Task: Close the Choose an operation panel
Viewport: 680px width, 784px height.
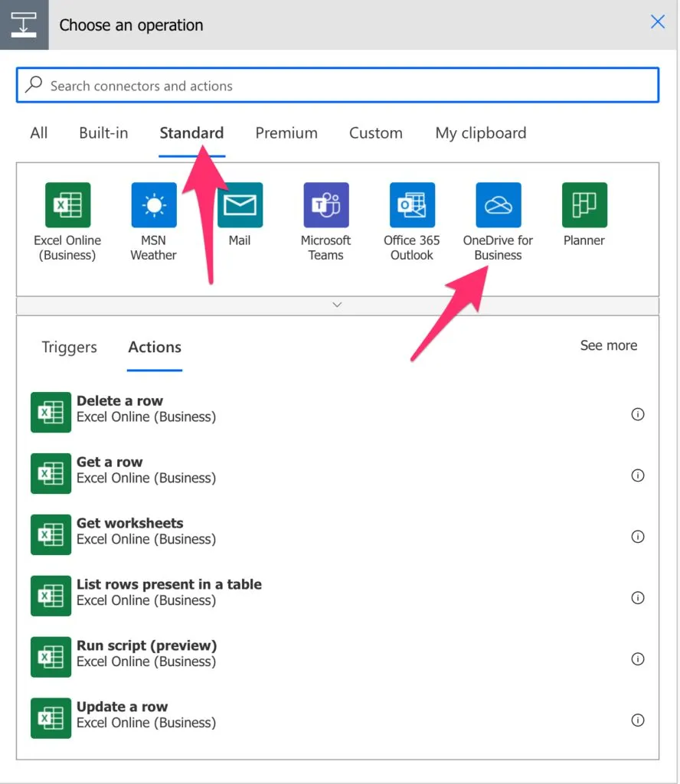Action: 657,22
